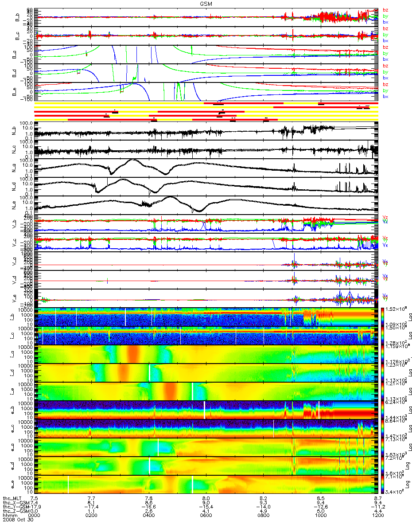412x532 pixels.
Task: Click the red bz legend of B_b panel
Action: (385, 10)
